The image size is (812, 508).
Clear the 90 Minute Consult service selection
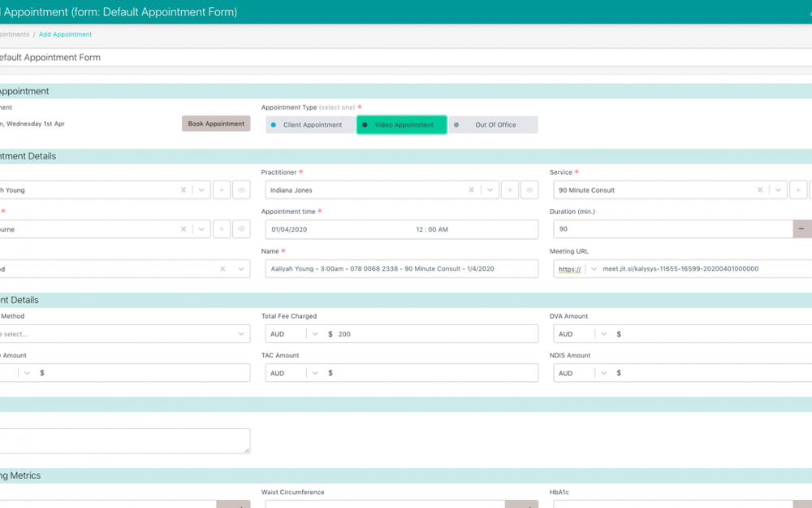(x=759, y=189)
